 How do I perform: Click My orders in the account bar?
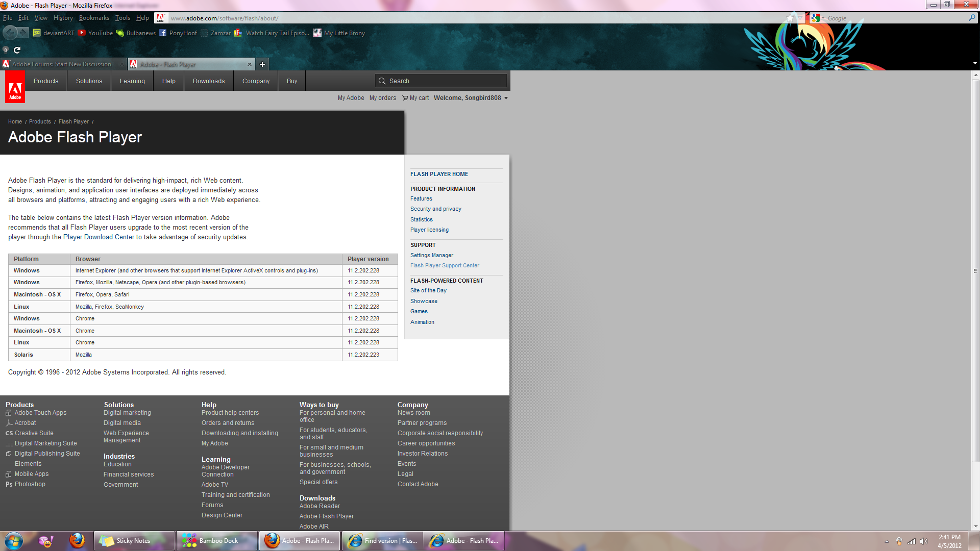[383, 98]
